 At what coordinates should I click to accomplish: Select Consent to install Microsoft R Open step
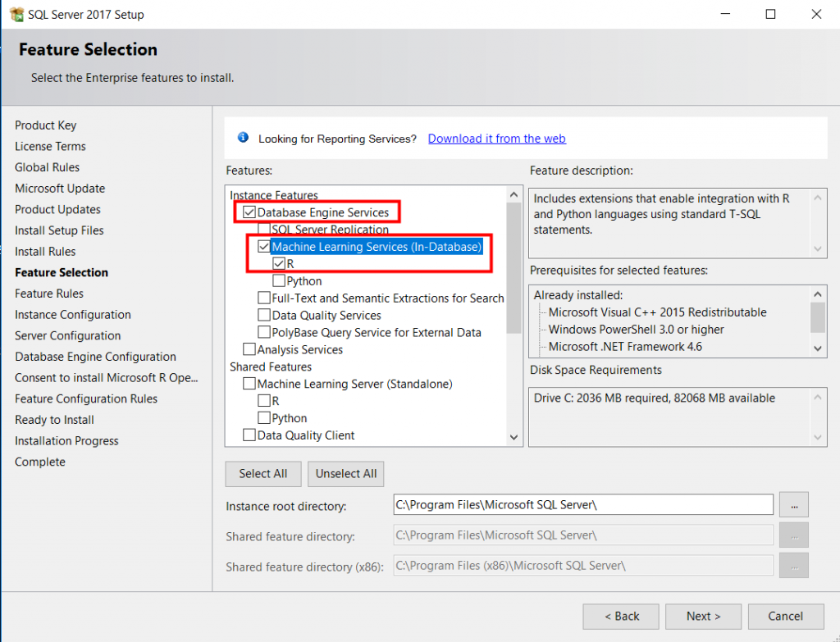(x=107, y=377)
